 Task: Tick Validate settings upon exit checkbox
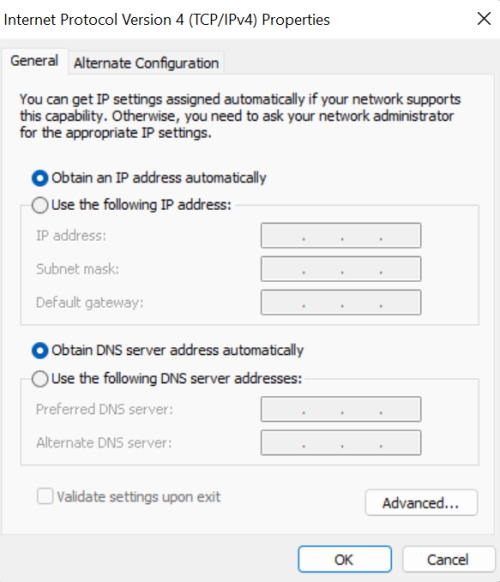[x=45, y=496]
